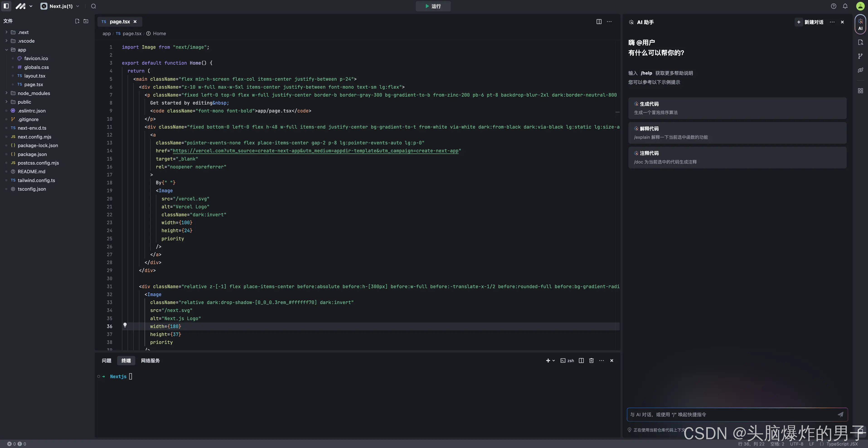Open the notifications bell
Image resolution: width=868 pixels, height=448 pixels.
[845, 6]
